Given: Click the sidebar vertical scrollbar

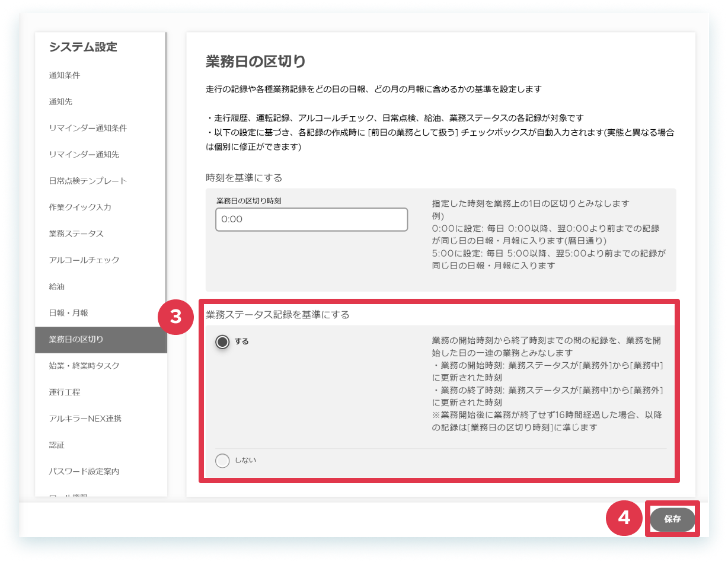Looking at the screenshot, I should tap(166, 178).
